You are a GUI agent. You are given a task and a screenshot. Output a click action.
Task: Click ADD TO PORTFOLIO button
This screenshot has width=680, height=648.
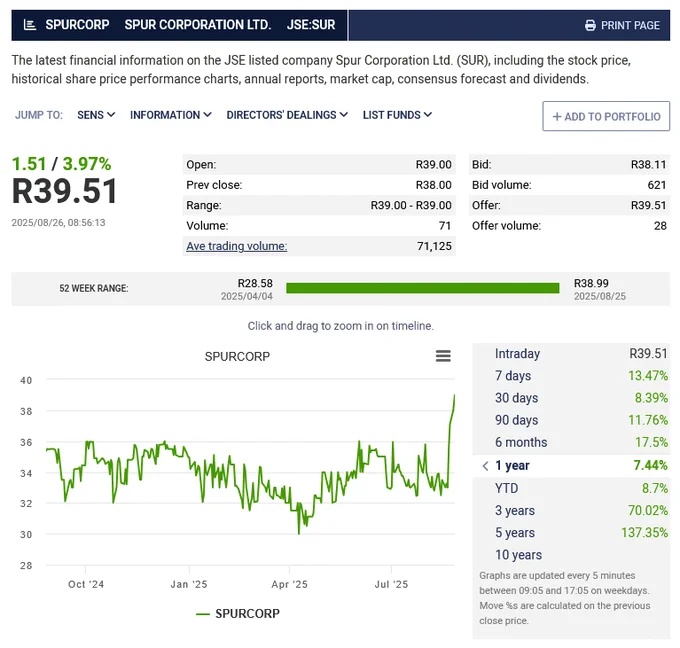tap(606, 116)
